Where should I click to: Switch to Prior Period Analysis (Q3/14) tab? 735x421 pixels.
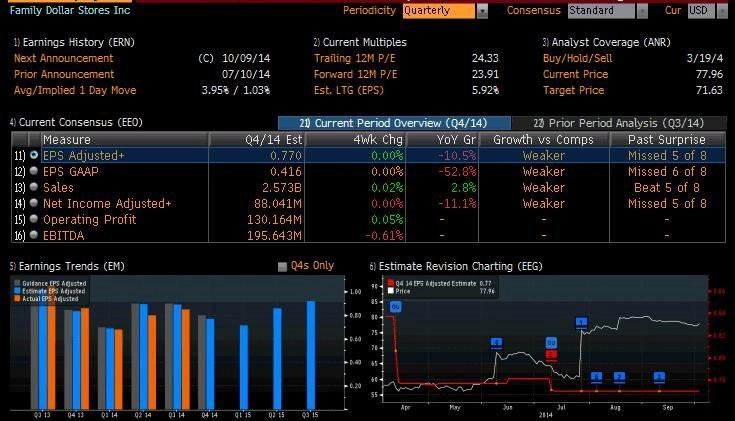619,123
